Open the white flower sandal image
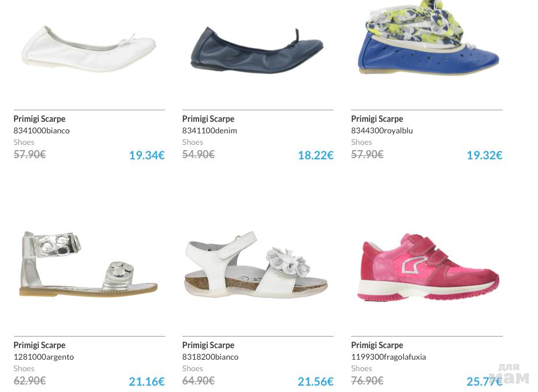 pos(256,264)
